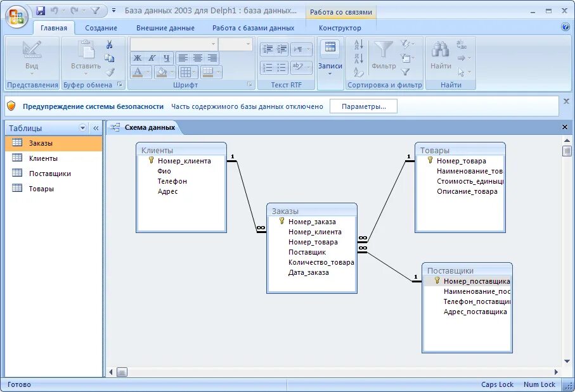Click the filter funnel in quick access toolbar
Screen dimensions: 575x392
point(95,11)
